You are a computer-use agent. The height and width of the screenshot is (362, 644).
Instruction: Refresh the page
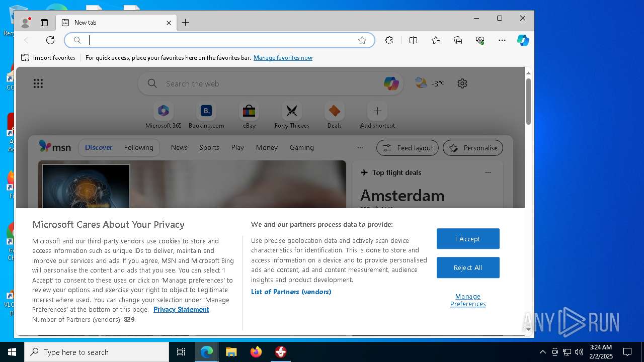click(50, 40)
